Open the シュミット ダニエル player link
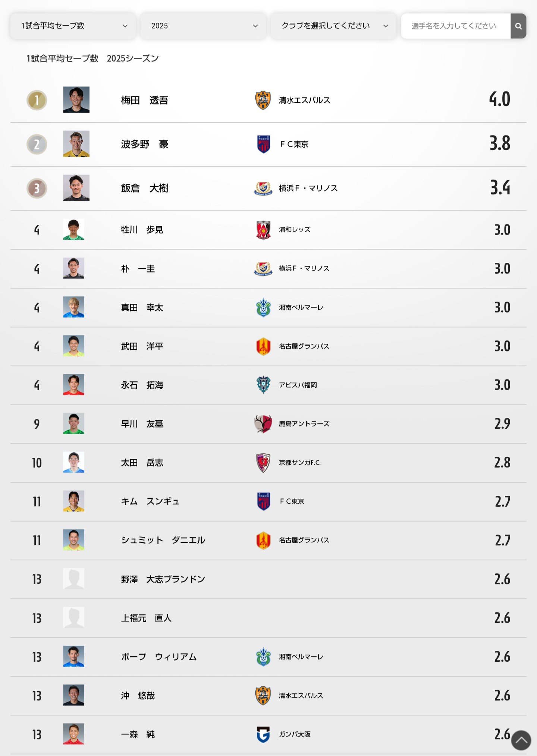537x756 pixels. click(163, 540)
